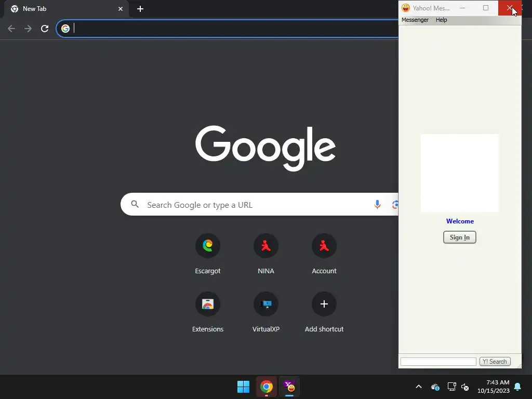The height and width of the screenshot is (399, 532).
Task: Click the Add shortcut plus icon
Action: click(x=324, y=303)
